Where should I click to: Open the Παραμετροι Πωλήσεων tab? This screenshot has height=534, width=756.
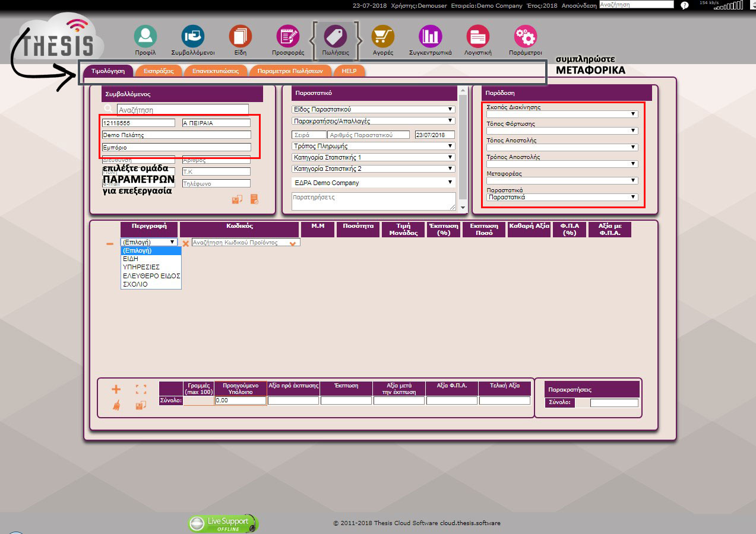click(290, 71)
